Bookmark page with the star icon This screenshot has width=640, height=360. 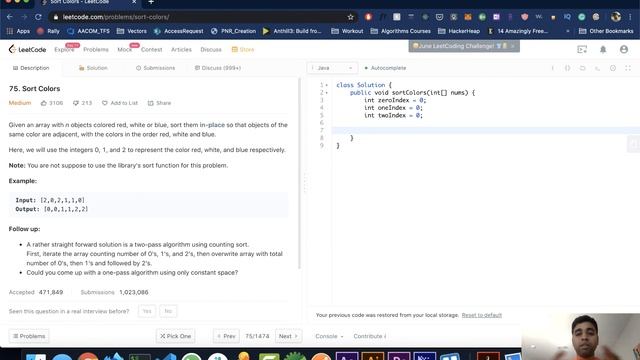coord(350,17)
